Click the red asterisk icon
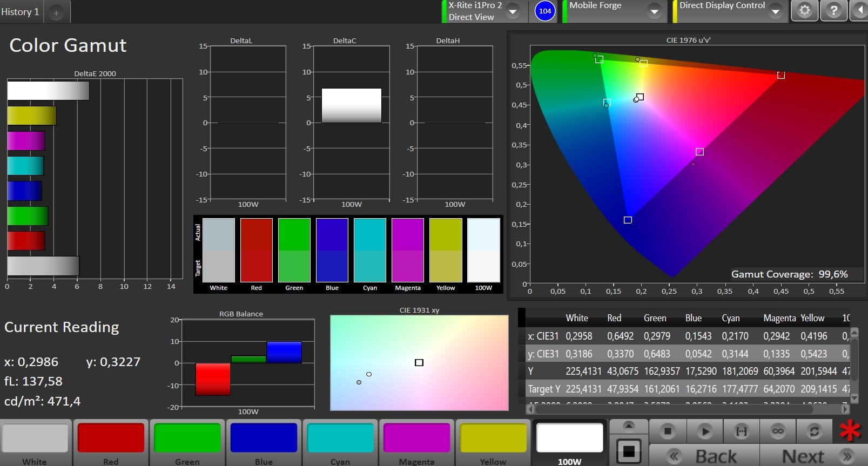This screenshot has width=868, height=466. point(850,430)
